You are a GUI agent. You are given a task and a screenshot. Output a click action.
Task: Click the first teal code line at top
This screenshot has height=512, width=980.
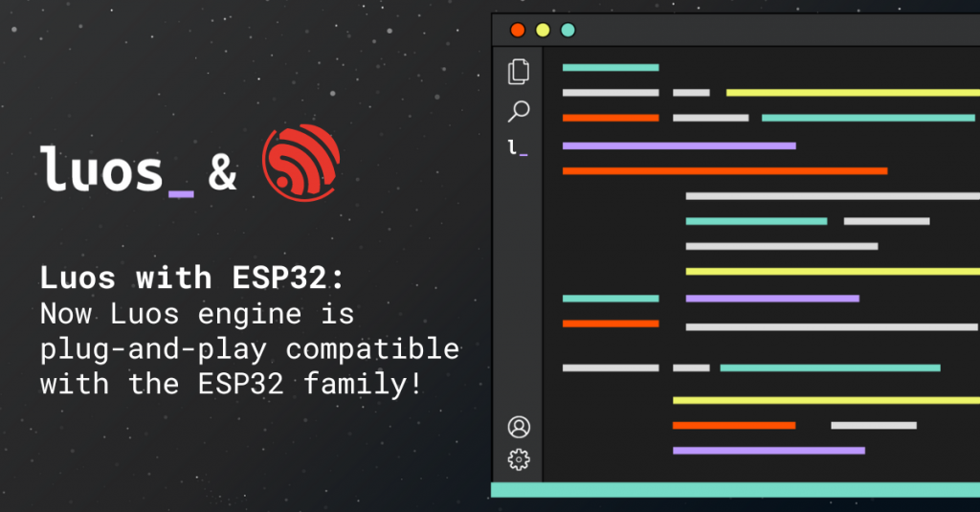[611, 67]
